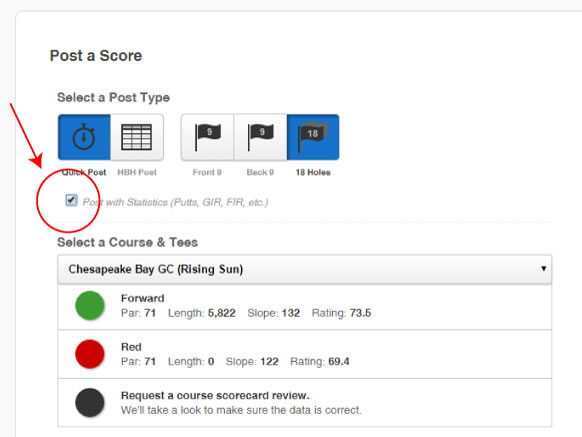Click the dark scorecard review circle
Image resolution: width=582 pixels, height=437 pixels.
coord(90,402)
